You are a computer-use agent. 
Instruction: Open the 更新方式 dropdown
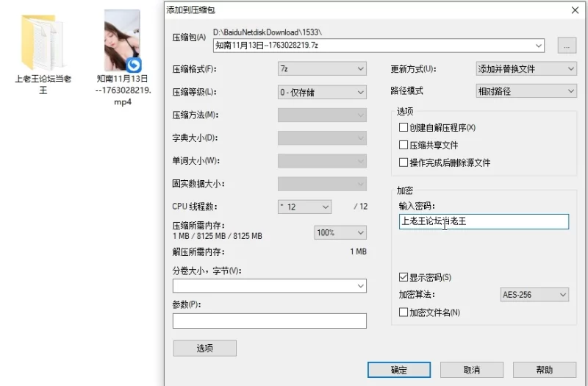click(526, 68)
